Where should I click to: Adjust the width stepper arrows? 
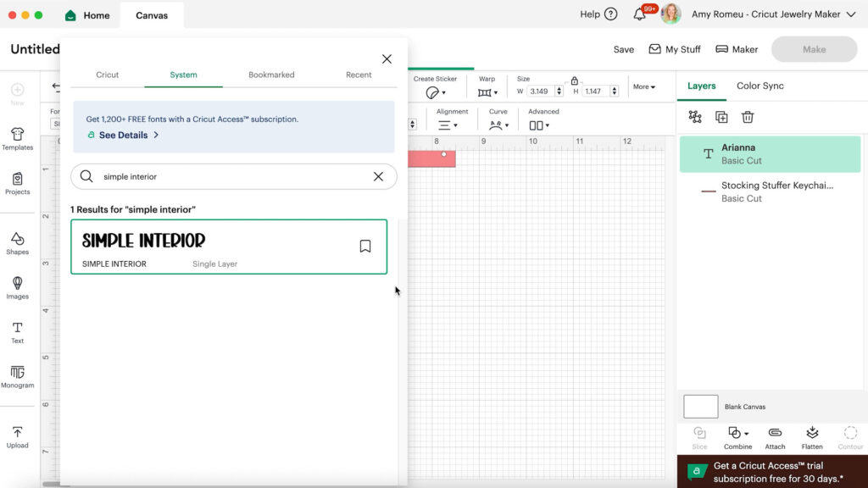559,91
